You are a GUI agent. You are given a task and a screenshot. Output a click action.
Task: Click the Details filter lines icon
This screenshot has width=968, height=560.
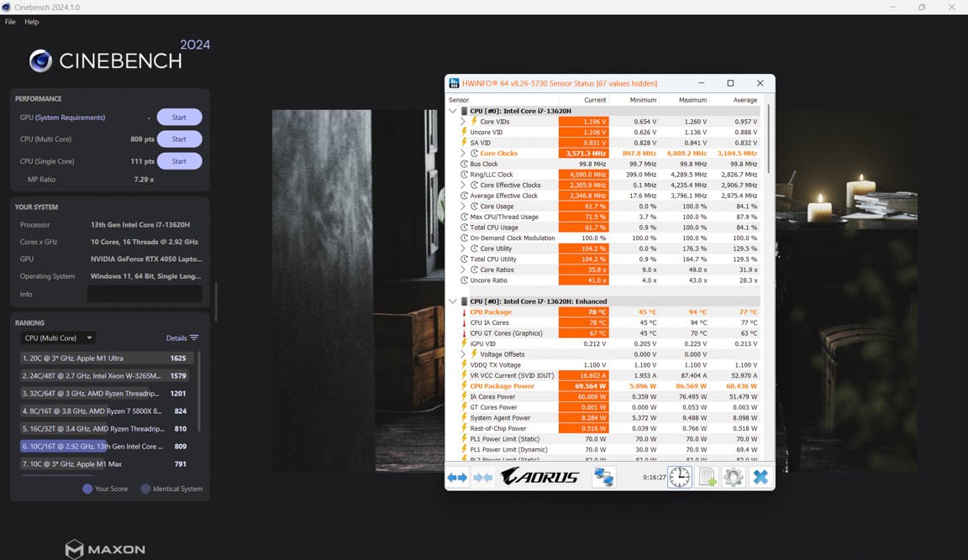[x=194, y=338]
